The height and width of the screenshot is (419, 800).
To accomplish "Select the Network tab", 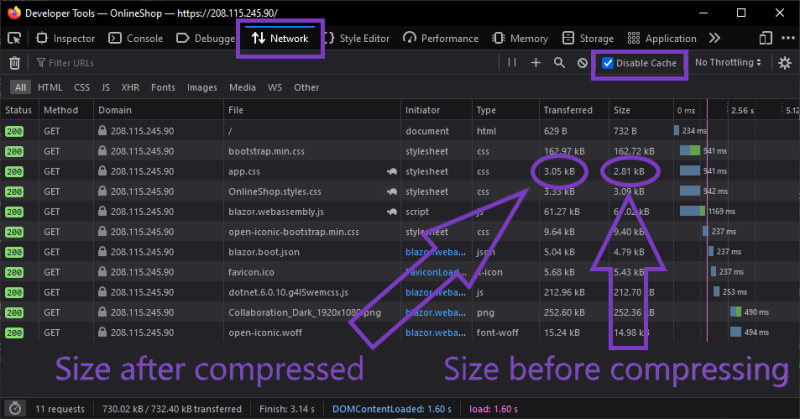I will click(x=280, y=38).
